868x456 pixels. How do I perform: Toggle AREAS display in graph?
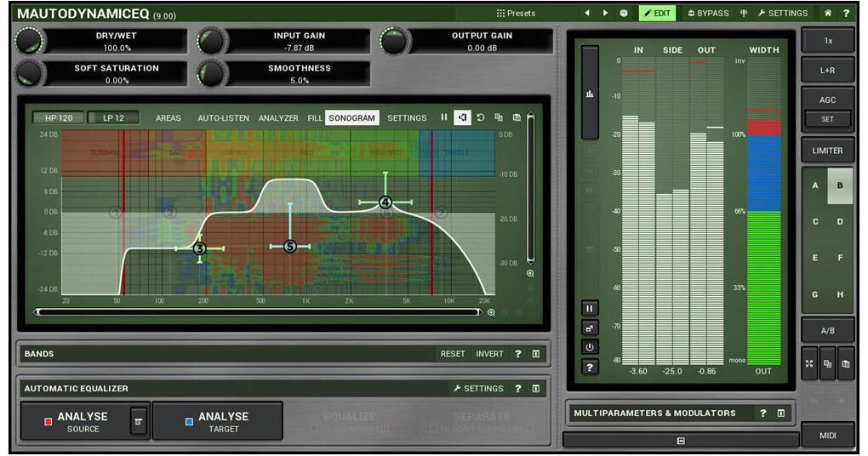(168, 118)
